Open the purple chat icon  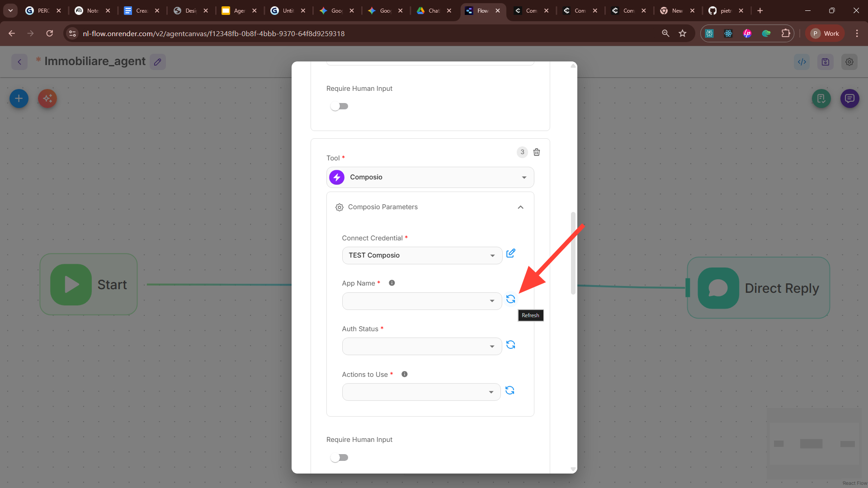pyautogui.click(x=849, y=99)
